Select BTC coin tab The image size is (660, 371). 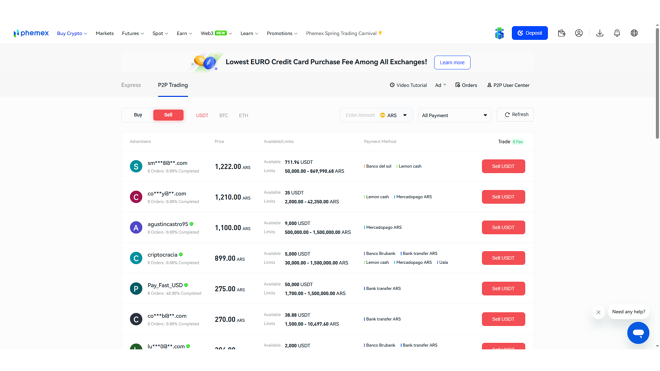click(224, 115)
